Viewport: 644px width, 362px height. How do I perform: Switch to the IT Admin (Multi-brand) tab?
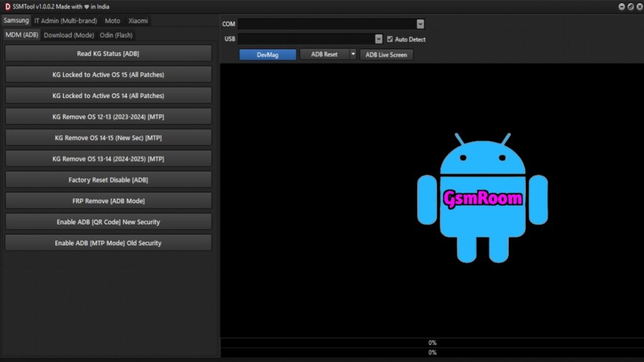[x=65, y=21]
